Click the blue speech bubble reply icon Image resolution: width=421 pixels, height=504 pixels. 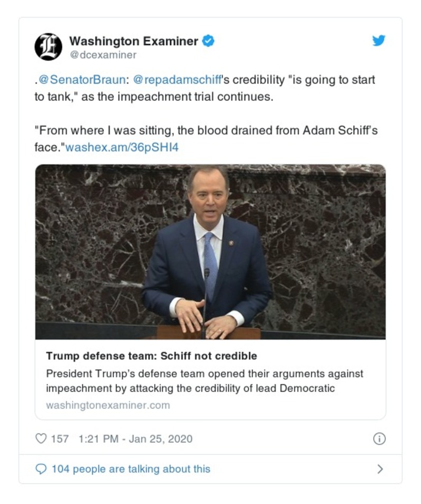[41, 469]
